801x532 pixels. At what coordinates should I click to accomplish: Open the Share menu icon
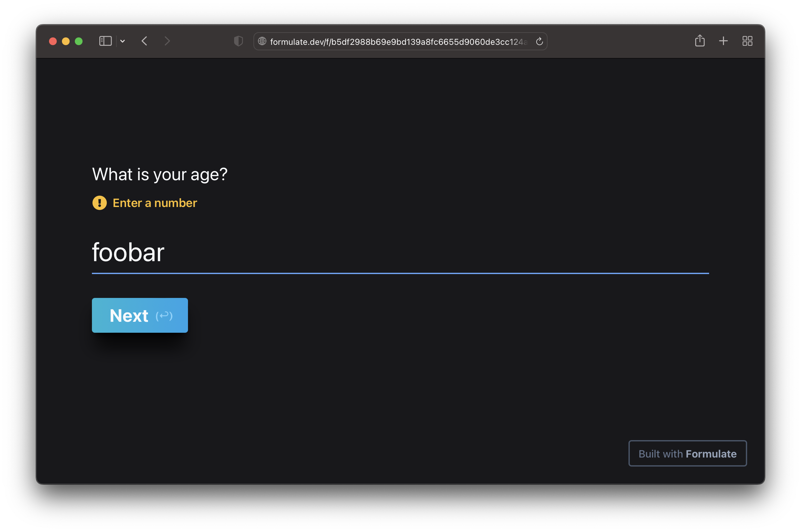tap(699, 41)
